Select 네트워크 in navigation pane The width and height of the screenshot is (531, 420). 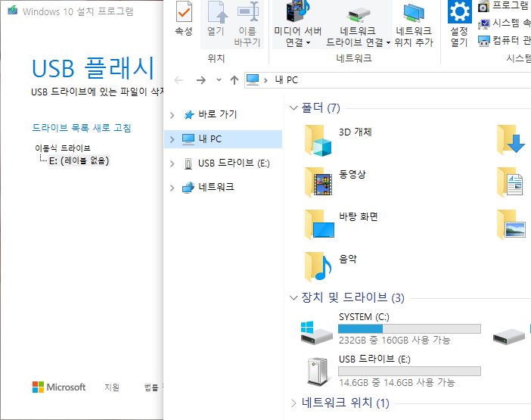point(216,187)
